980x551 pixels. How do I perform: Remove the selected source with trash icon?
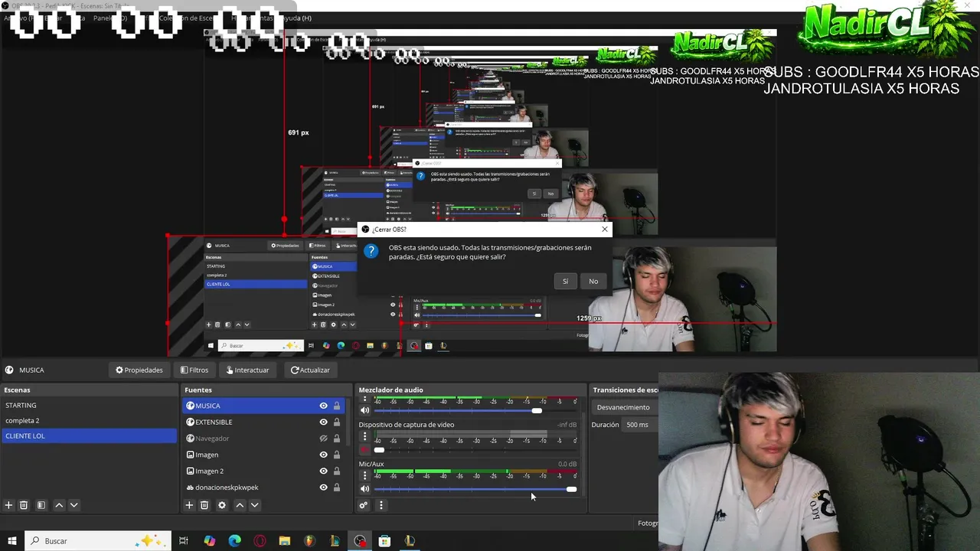pyautogui.click(x=204, y=505)
